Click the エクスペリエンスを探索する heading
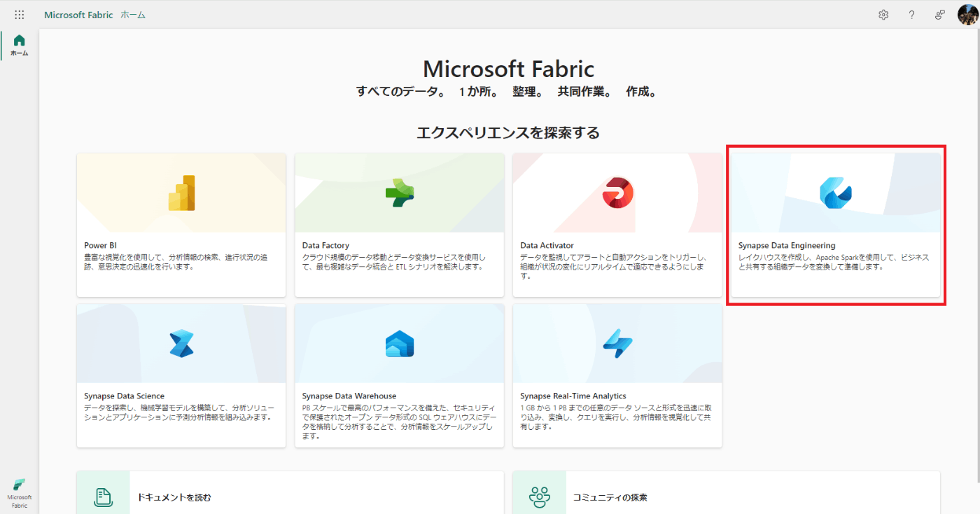This screenshot has width=980, height=514. pos(508,133)
